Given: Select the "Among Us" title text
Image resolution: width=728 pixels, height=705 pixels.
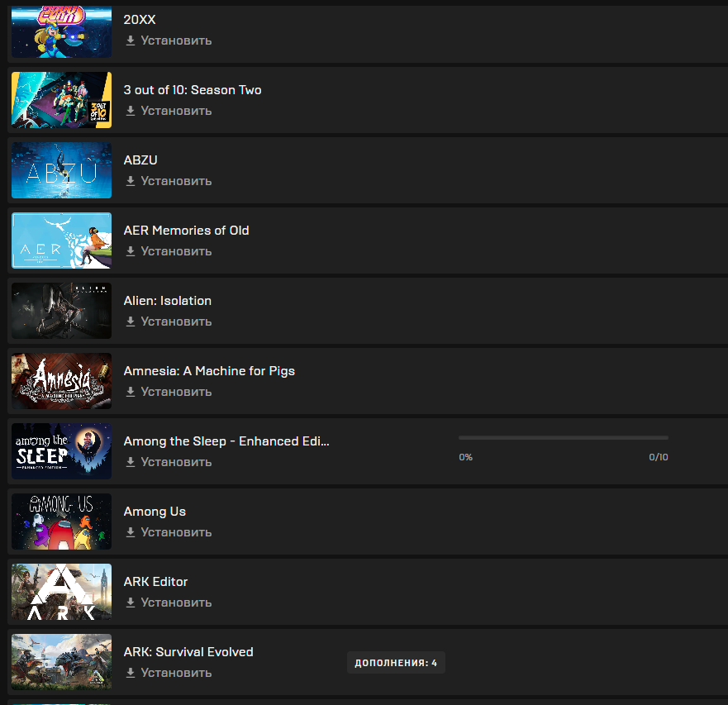Looking at the screenshot, I should pyautogui.click(x=155, y=512).
